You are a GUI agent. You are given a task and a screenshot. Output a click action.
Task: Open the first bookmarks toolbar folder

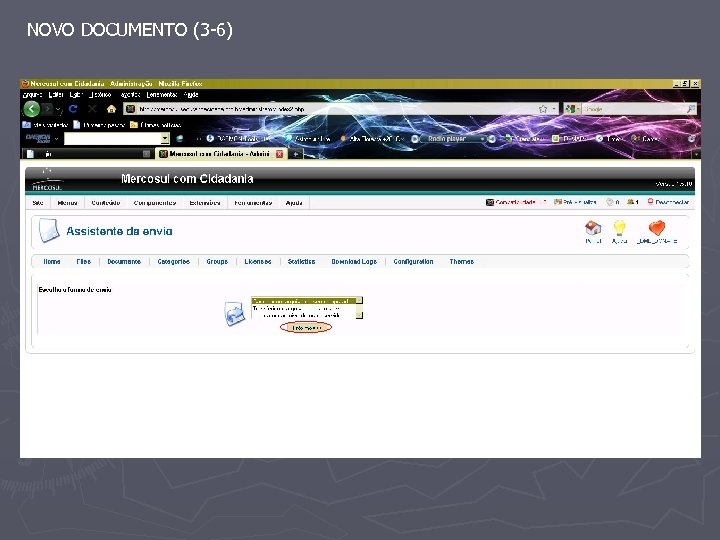point(45,125)
